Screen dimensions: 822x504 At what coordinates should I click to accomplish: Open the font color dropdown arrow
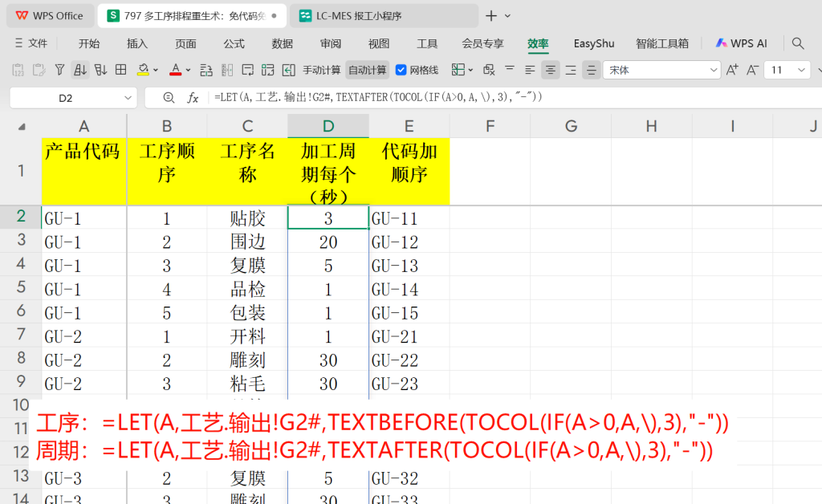(x=188, y=70)
